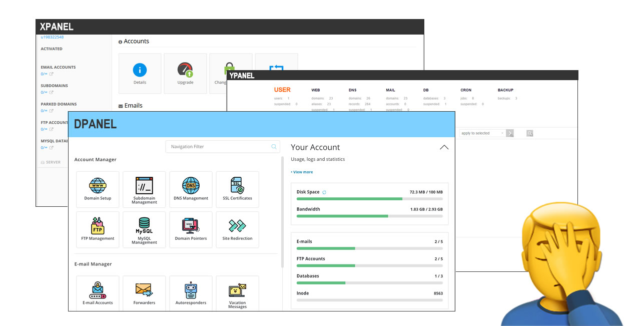Click the u198322548 username link in XPANEL

click(x=52, y=37)
